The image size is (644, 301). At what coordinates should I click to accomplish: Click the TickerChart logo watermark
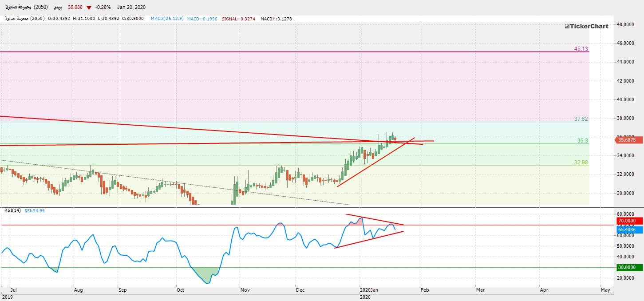pyautogui.click(x=586, y=26)
